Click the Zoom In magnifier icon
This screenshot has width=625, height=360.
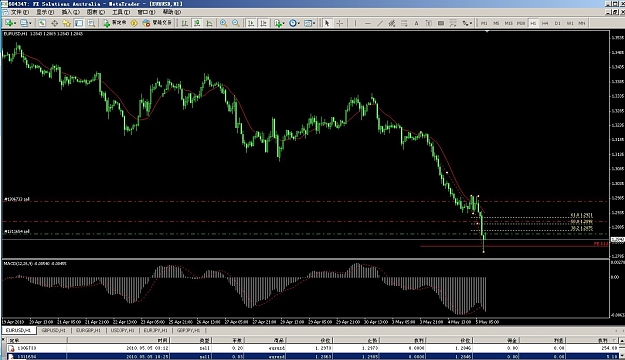[224, 23]
